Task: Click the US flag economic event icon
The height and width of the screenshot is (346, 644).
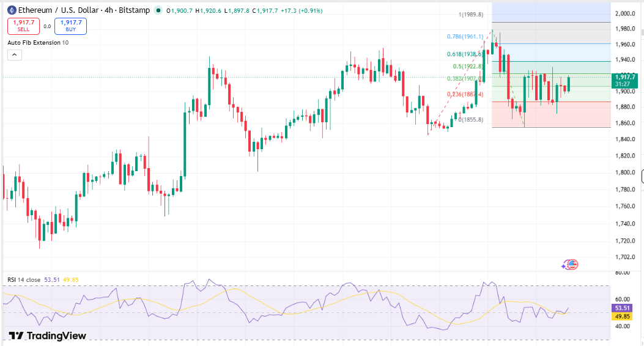Action: 572,265
